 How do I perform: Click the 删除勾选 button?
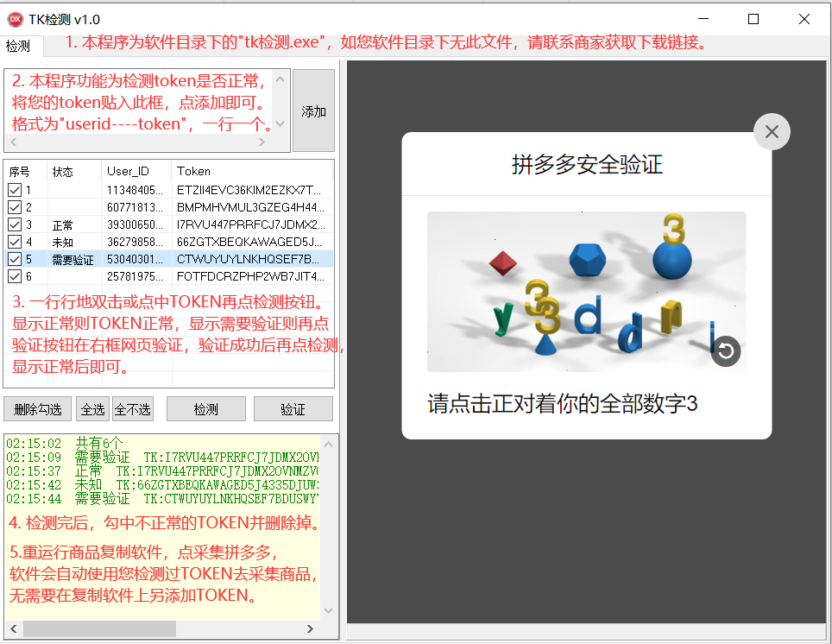pyautogui.click(x=38, y=409)
